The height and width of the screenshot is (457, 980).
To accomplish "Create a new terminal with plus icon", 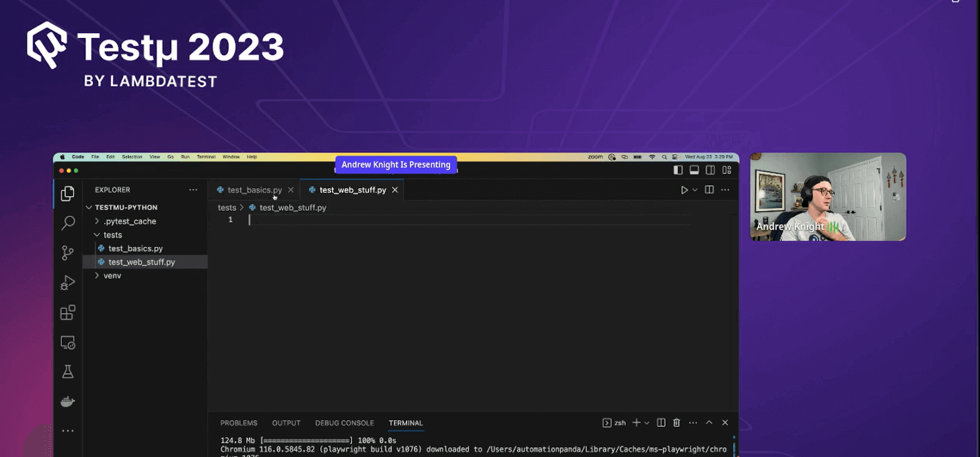I will click(636, 423).
